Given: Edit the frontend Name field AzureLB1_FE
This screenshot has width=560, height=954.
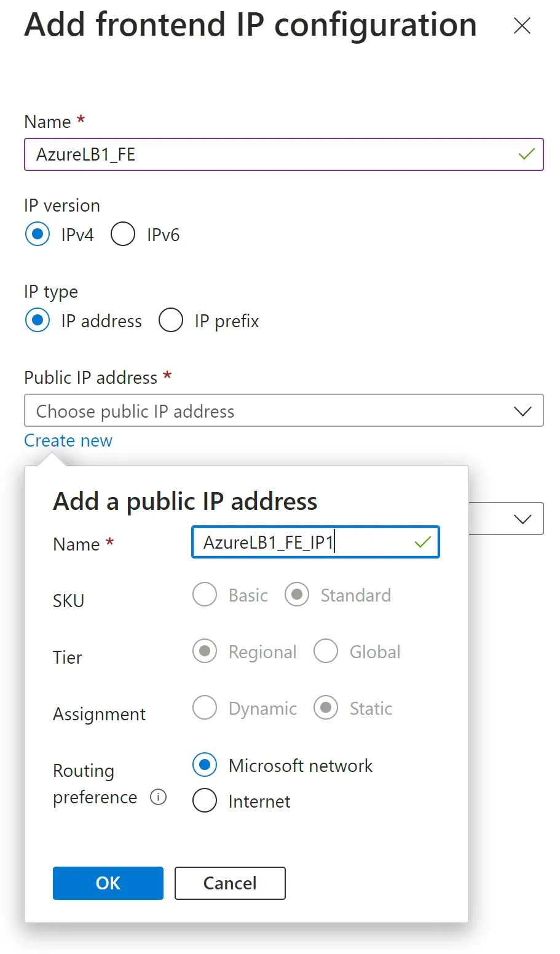Looking at the screenshot, I should point(284,154).
